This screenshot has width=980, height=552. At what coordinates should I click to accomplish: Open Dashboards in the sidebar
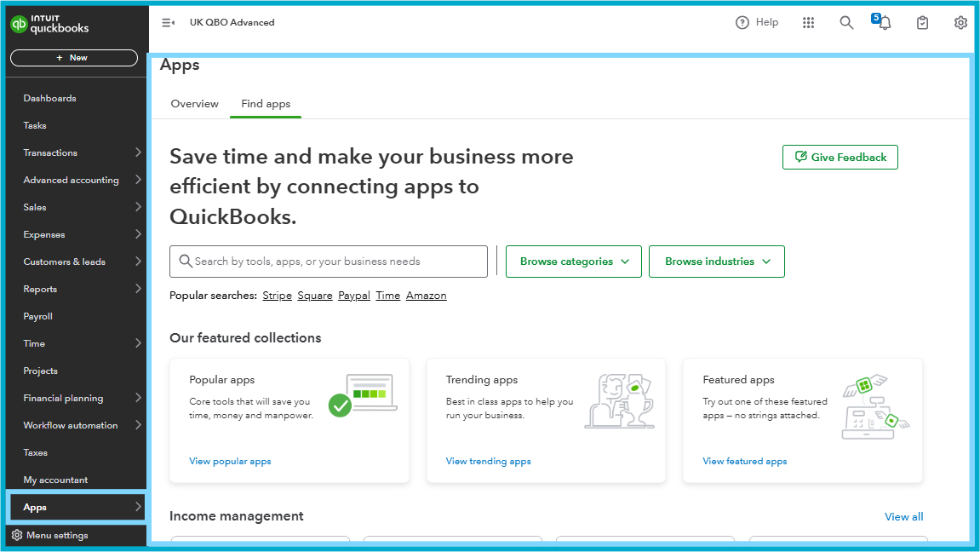[x=50, y=98]
